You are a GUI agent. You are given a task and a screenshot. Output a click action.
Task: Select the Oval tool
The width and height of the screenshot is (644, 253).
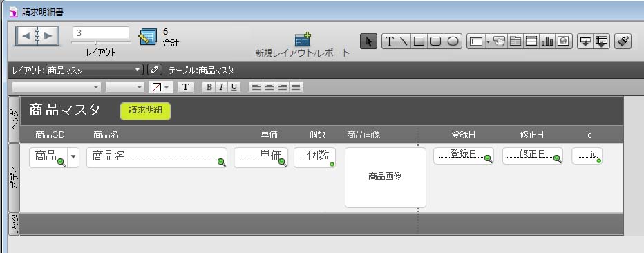(453, 41)
